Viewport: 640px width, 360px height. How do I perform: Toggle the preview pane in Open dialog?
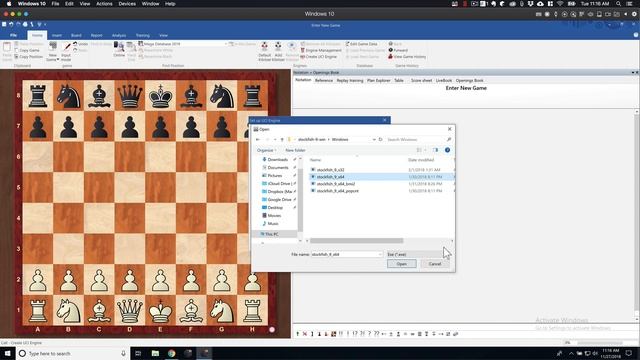click(436, 150)
